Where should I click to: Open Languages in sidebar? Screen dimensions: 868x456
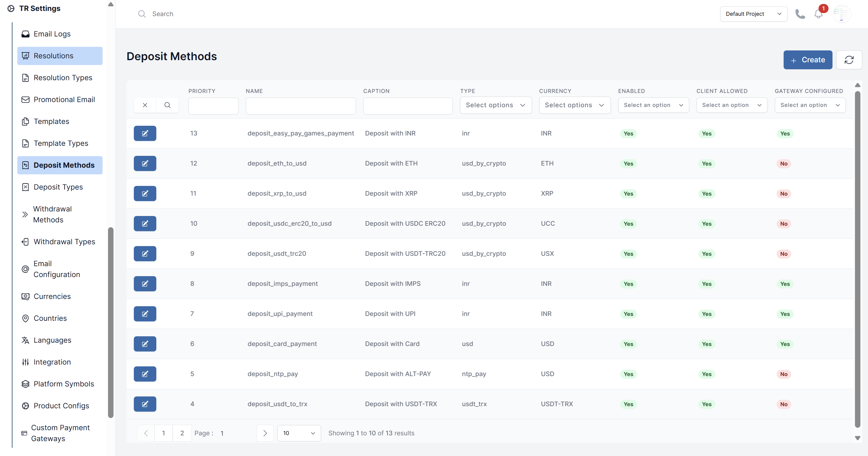pos(60,340)
